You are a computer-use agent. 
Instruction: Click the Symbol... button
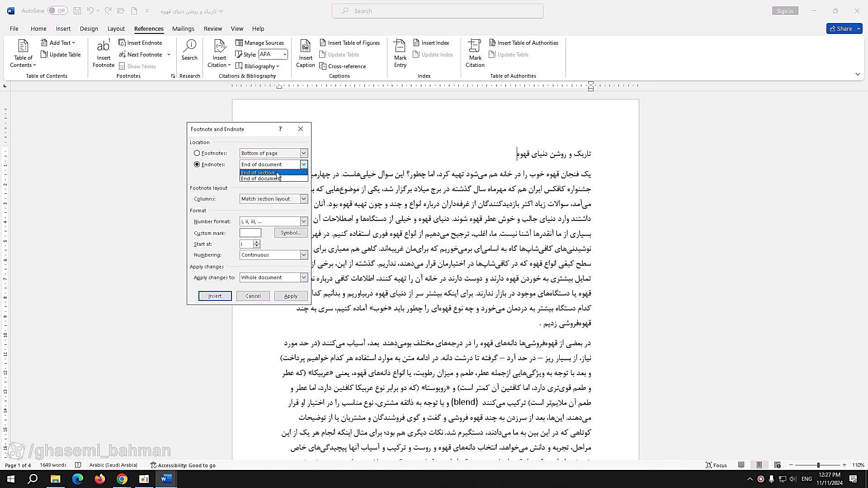[291, 233]
